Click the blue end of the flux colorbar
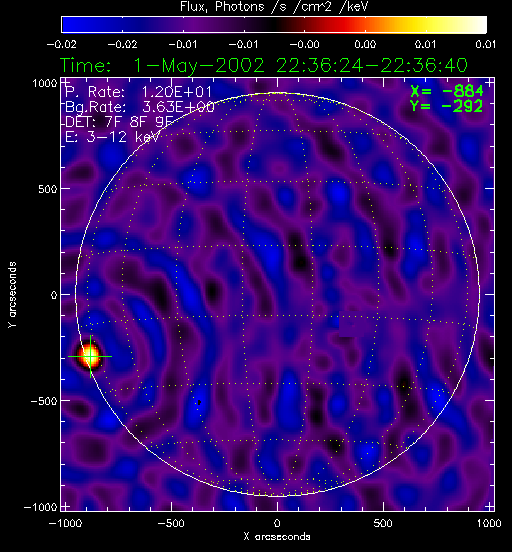Viewport: 512px width, 552px height. (70, 25)
